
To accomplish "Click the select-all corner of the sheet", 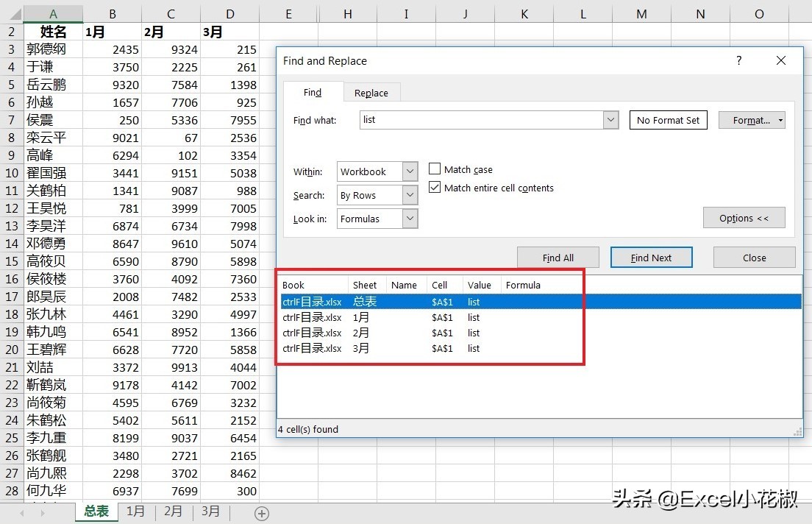I will click(11, 14).
